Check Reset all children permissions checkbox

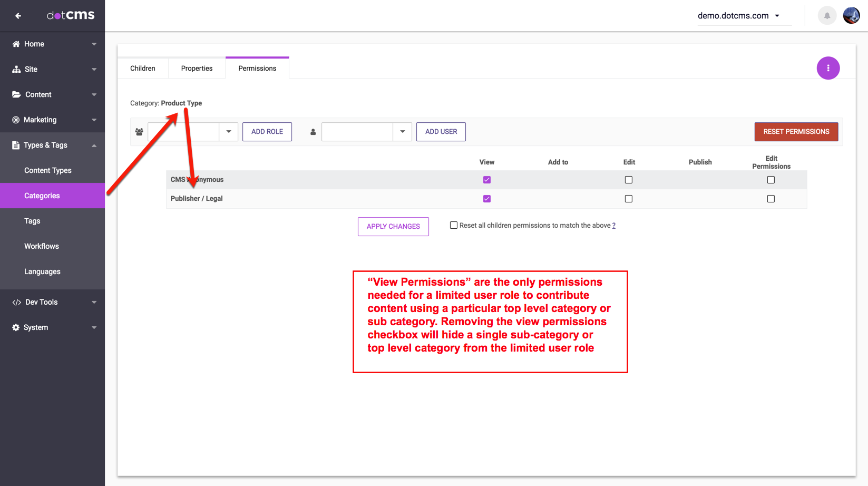[x=454, y=226]
